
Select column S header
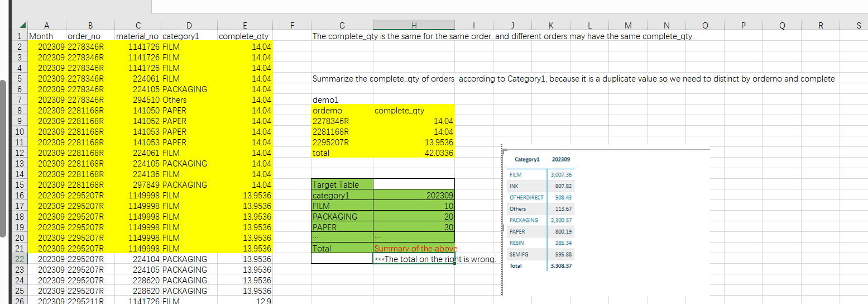coord(858,25)
